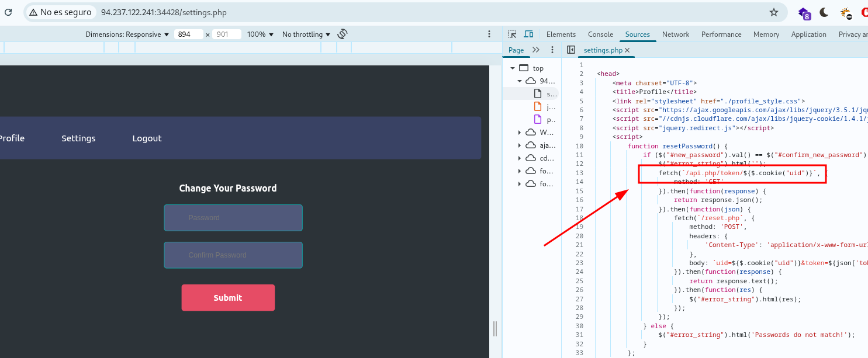868x358 pixels.
Task: Close the settings.php file tab
Action: point(627,50)
